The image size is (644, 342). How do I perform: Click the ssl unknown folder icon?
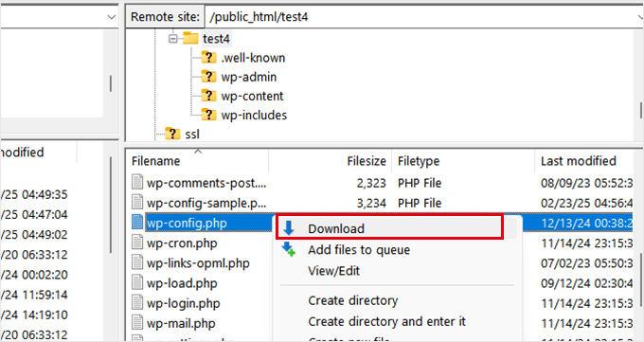[172, 134]
